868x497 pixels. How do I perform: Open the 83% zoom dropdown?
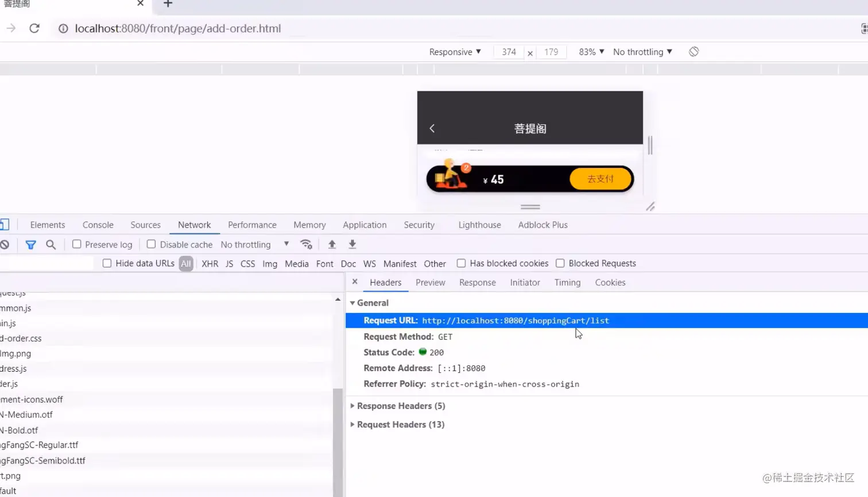click(x=591, y=52)
